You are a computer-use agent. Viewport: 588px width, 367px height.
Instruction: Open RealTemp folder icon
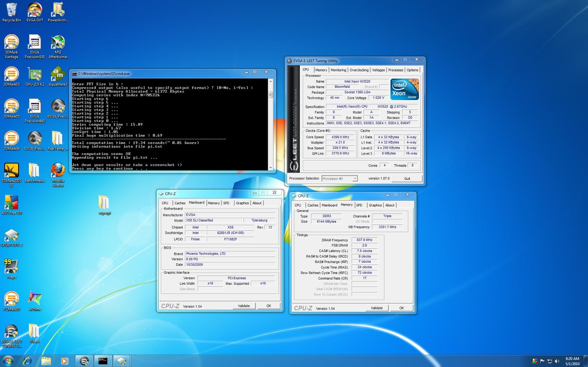58,141
